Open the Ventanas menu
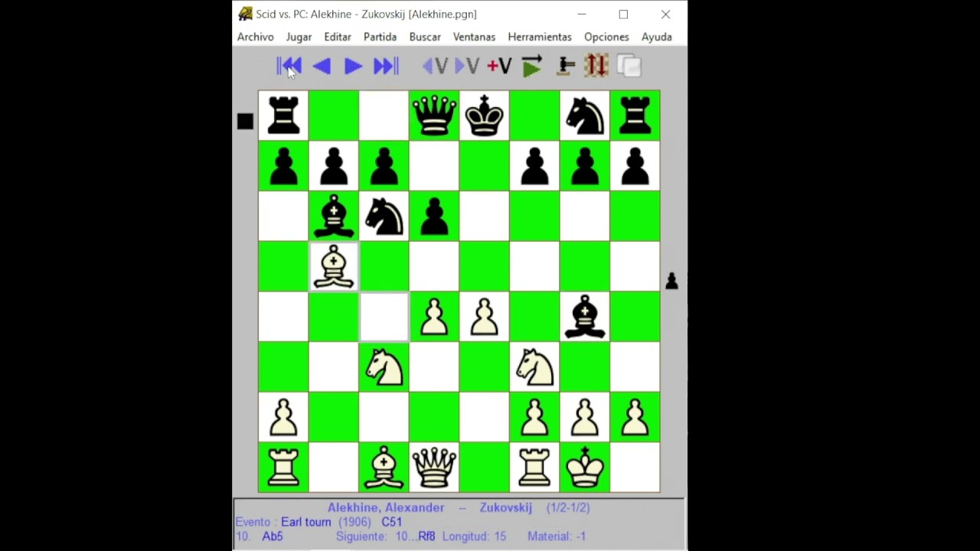 click(x=474, y=37)
